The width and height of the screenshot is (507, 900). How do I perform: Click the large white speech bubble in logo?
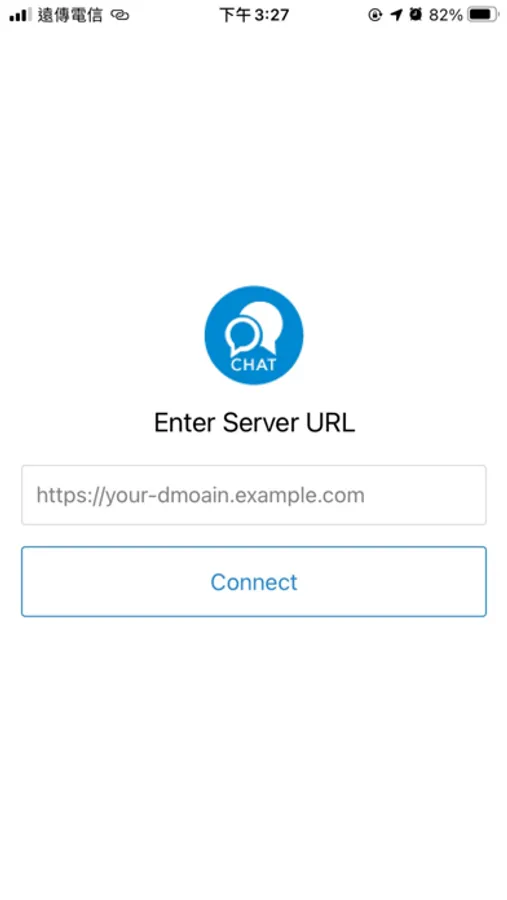pos(265,326)
